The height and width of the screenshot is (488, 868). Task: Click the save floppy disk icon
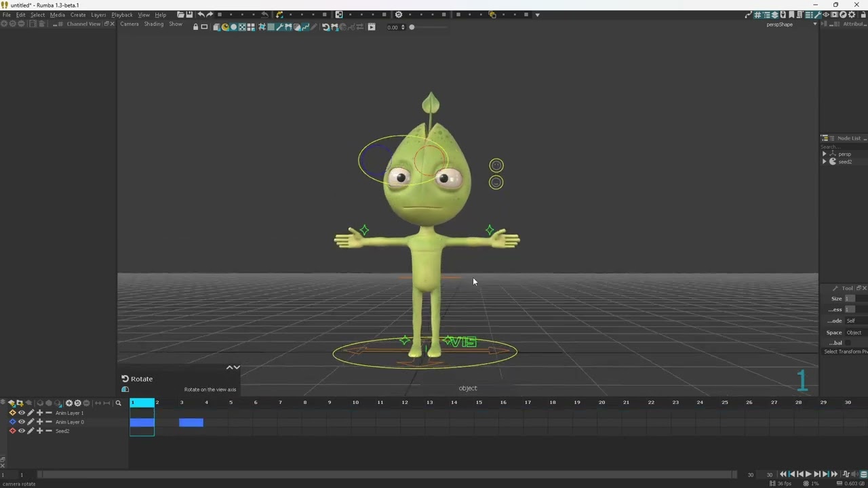coord(189,14)
